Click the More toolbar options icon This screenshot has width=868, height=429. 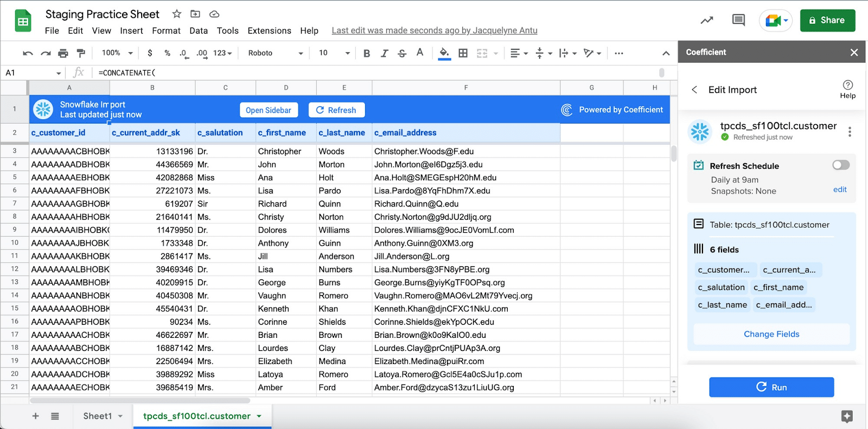click(619, 53)
